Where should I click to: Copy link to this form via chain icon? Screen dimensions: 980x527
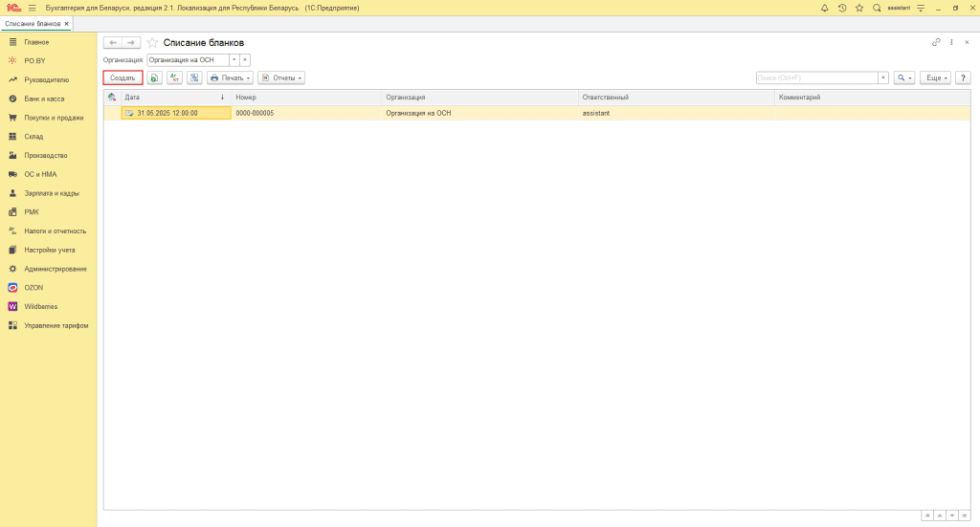(x=936, y=42)
